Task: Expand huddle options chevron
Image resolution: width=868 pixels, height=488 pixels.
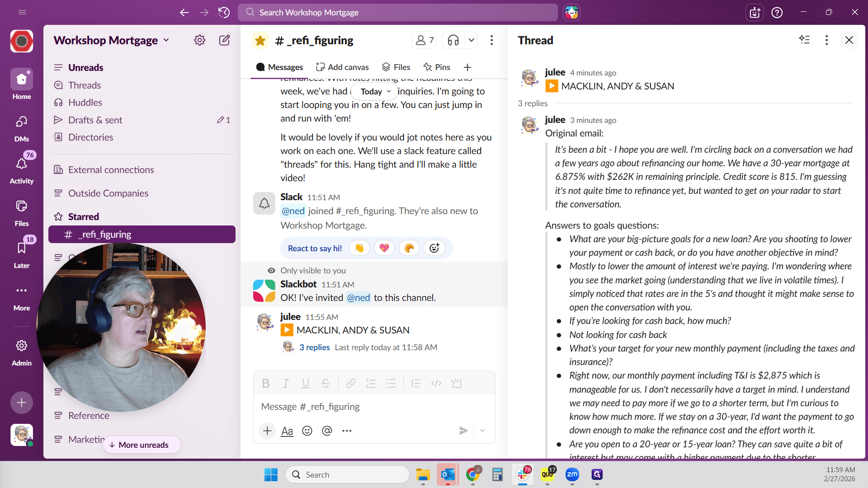Action: 471,40
